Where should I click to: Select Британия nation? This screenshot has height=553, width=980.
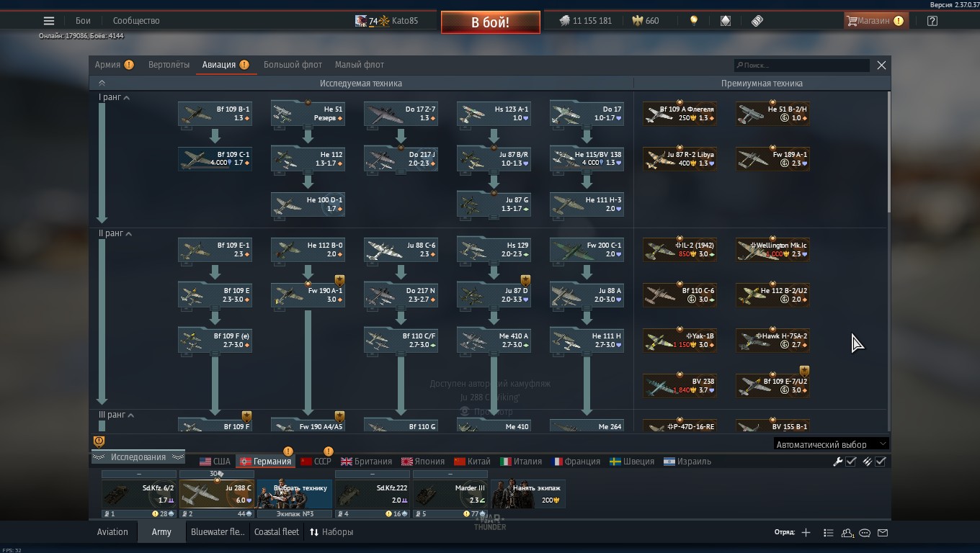(366, 462)
